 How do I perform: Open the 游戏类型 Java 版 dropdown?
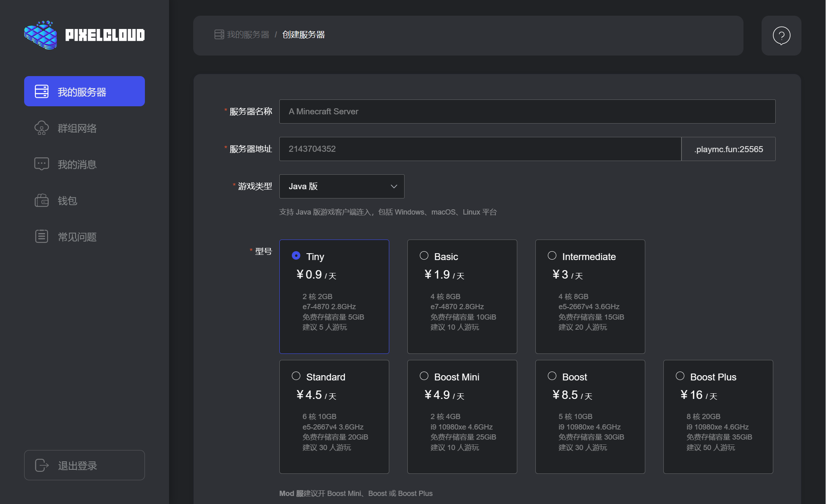pos(342,186)
